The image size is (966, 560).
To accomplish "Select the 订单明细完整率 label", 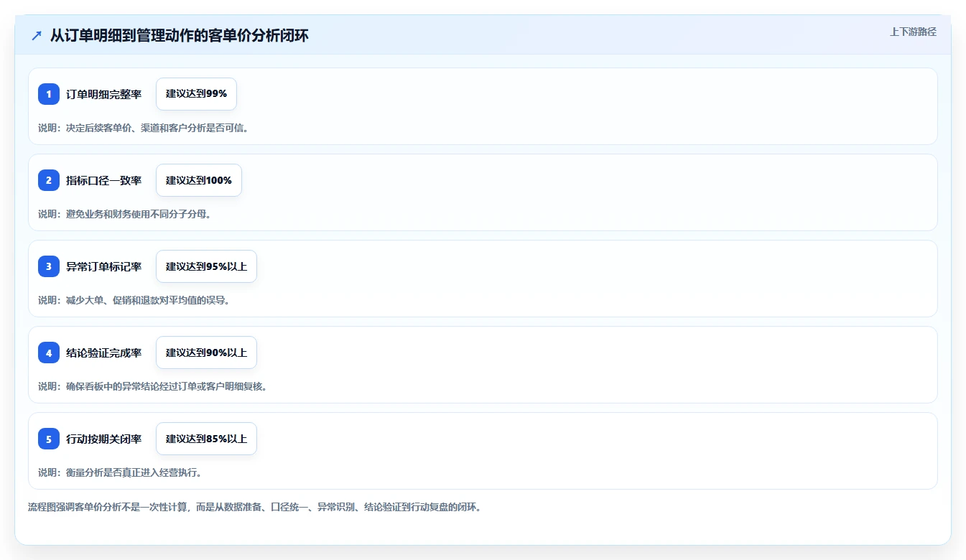I will pyautogui.click(x=103, y=94).
